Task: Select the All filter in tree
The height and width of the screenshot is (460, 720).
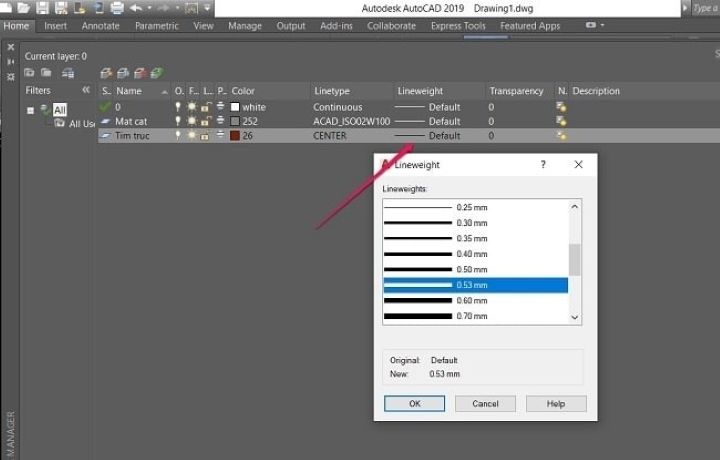Action: tap(60, 110)
